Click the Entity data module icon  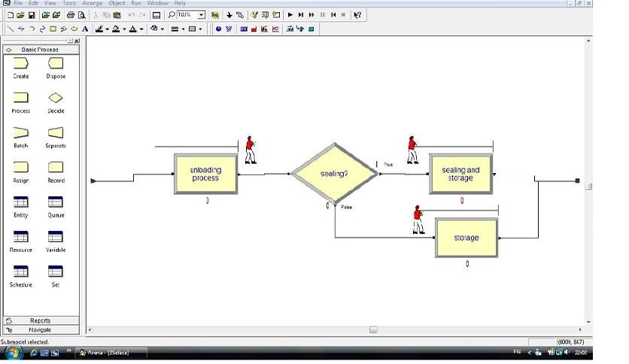coord(21,202)
